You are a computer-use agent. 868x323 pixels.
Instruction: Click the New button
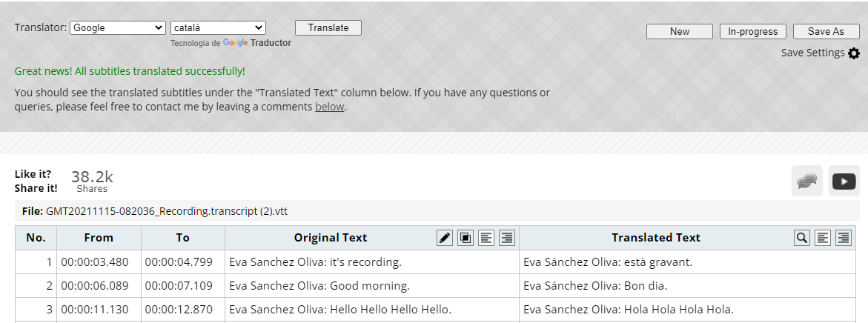coord(679,31)
